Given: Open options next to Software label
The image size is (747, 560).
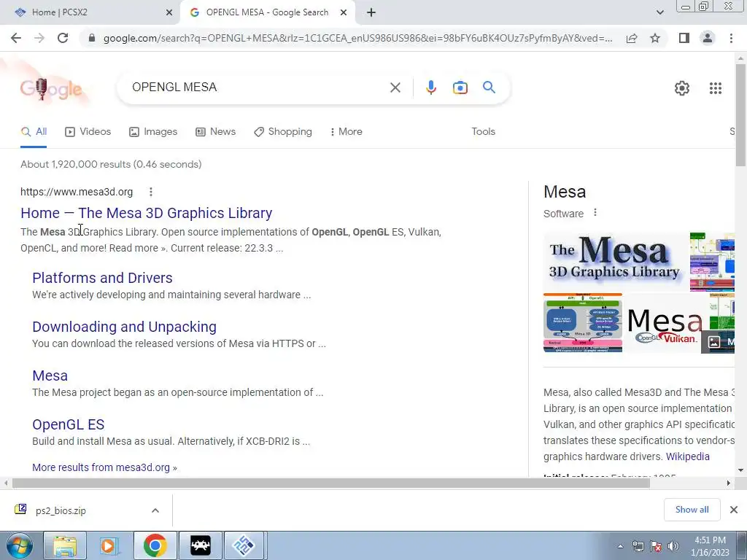Looking at the screenshot, I should pos(595,213).
